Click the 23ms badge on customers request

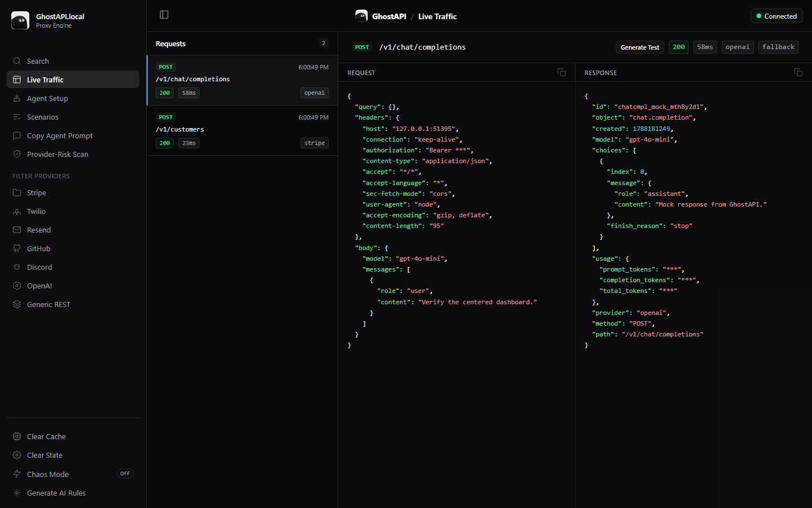click(189, 143)
